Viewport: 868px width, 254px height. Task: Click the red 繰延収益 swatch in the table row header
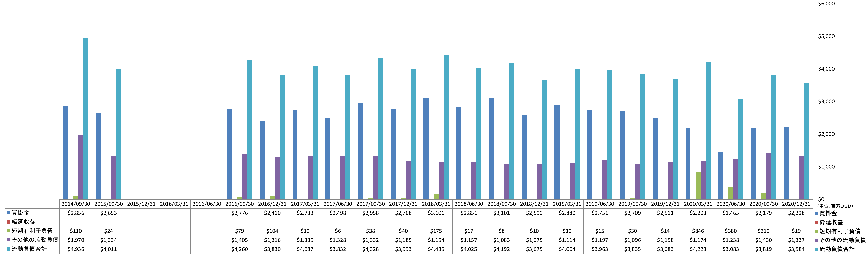point(8,222)
